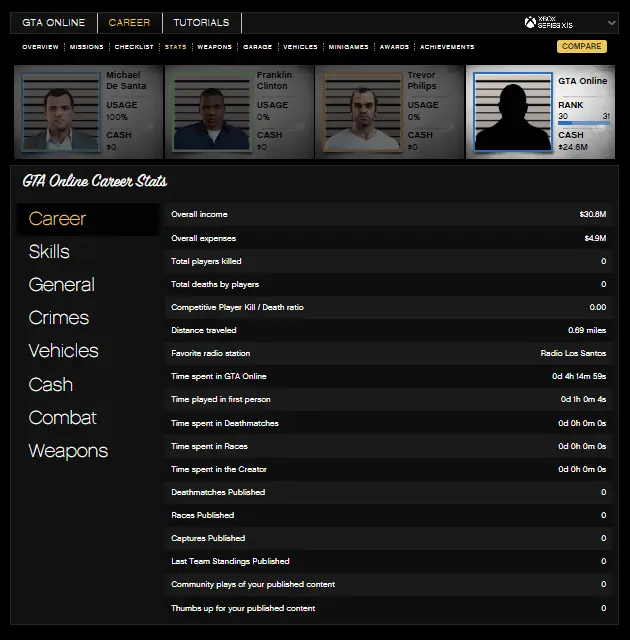Click the Xbox Series X|S platform logo
The image size is (630, 640).
point(549,22)
